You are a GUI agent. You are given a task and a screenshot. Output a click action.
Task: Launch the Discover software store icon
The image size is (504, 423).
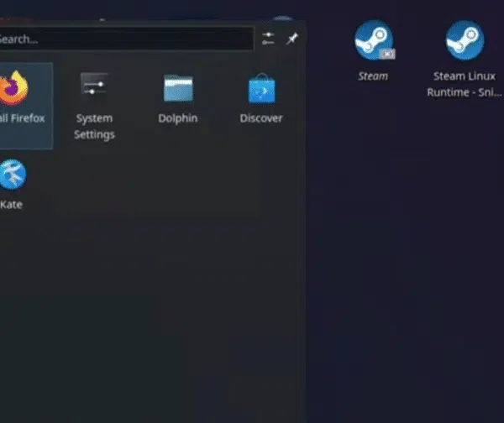point(261,88)
